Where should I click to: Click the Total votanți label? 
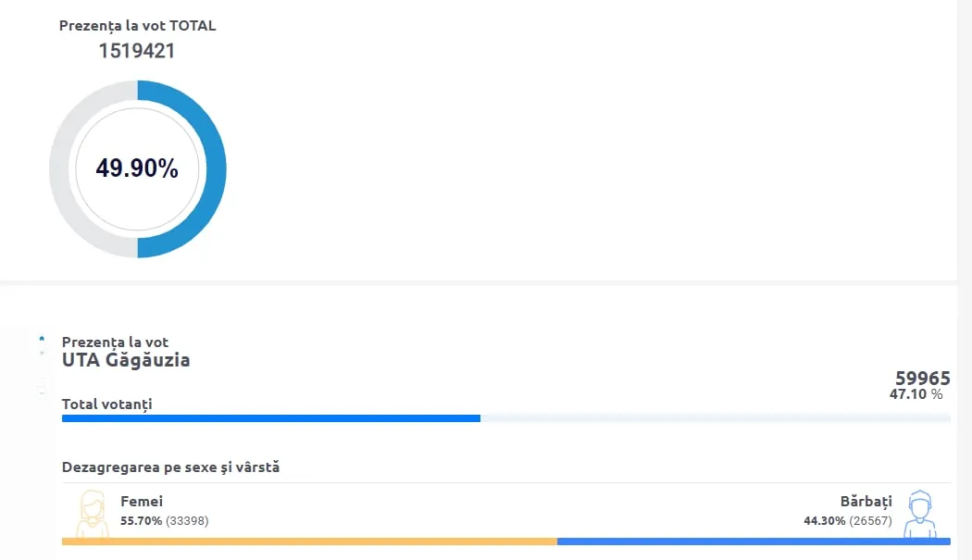click(107, 404)
